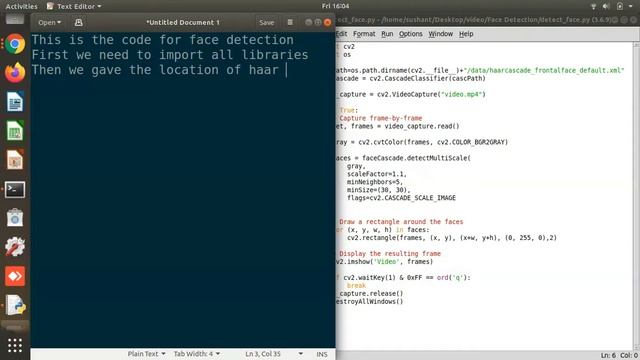Click 'flags=cv2.CASCADE_SCALE_IMAGE' in IDLE

(401, 198)
